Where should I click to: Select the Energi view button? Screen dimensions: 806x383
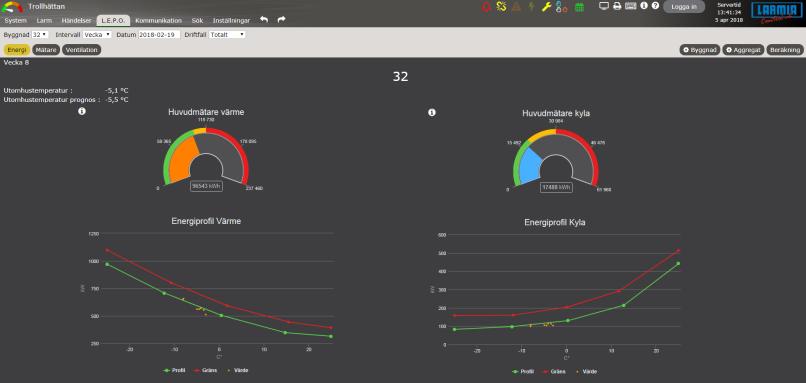(16, 50)
